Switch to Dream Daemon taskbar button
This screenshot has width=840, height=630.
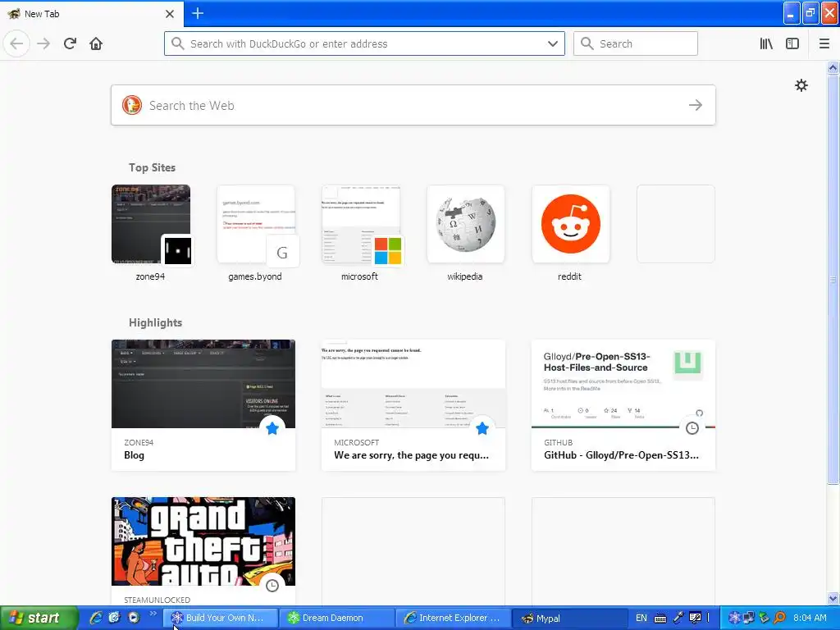tap(336, 619)
